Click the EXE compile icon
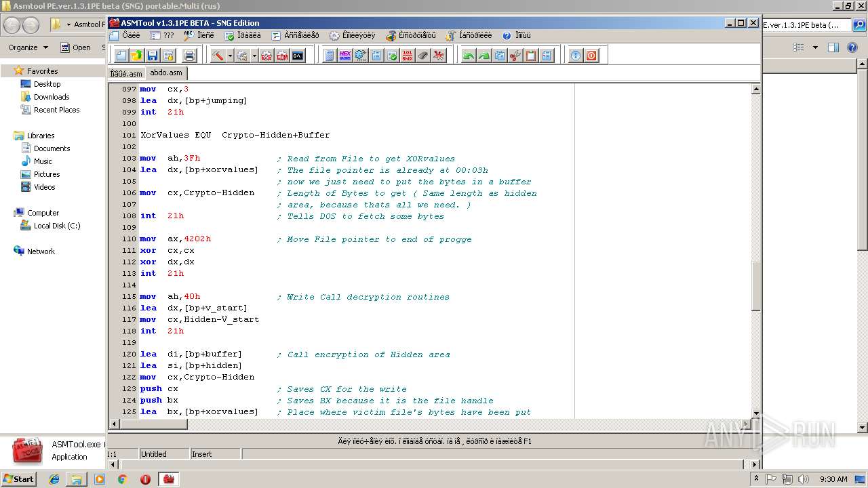This screenshot has width=868, height=488. 267,56
